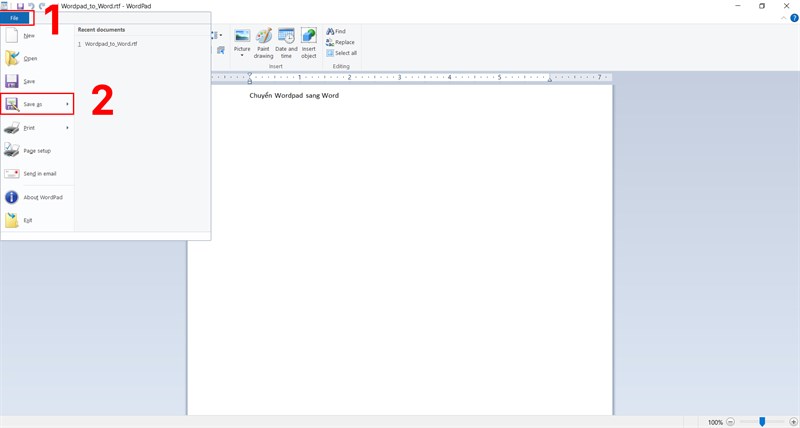Click the zoom in plus button
This screenshot has height=428, width=800.
point(793,422)
